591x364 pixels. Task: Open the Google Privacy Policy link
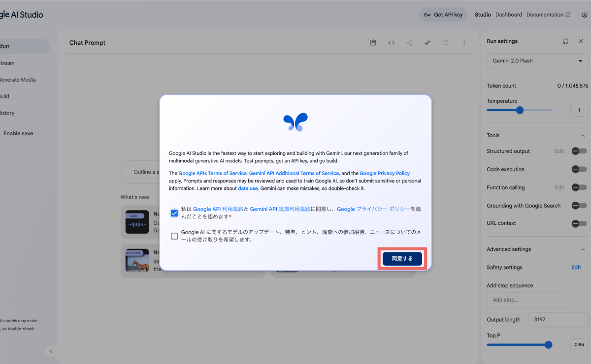[385, 173]
